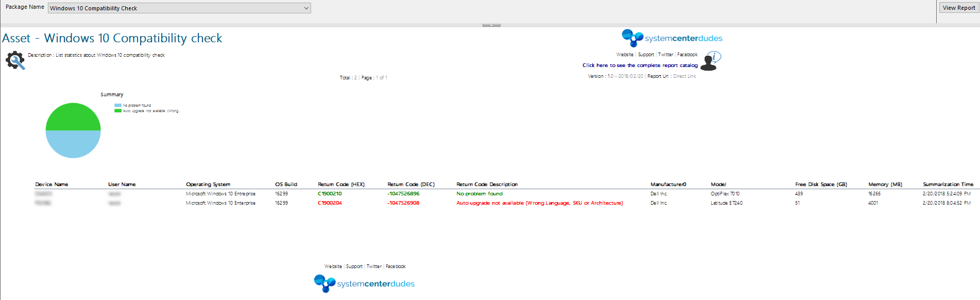Click the Model column header
980x300 pixels.
click(x=718, y=185)
